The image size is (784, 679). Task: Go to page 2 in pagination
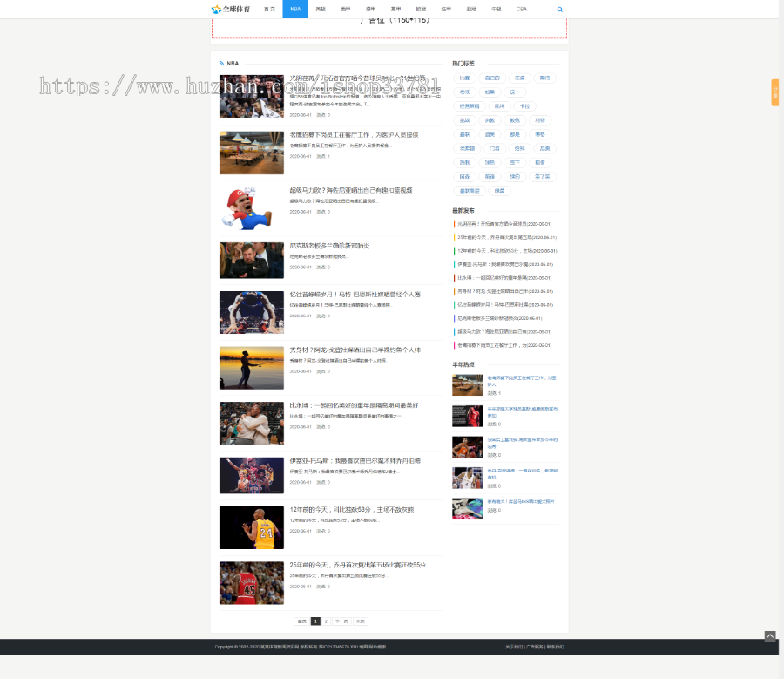(x=326, y=621)
